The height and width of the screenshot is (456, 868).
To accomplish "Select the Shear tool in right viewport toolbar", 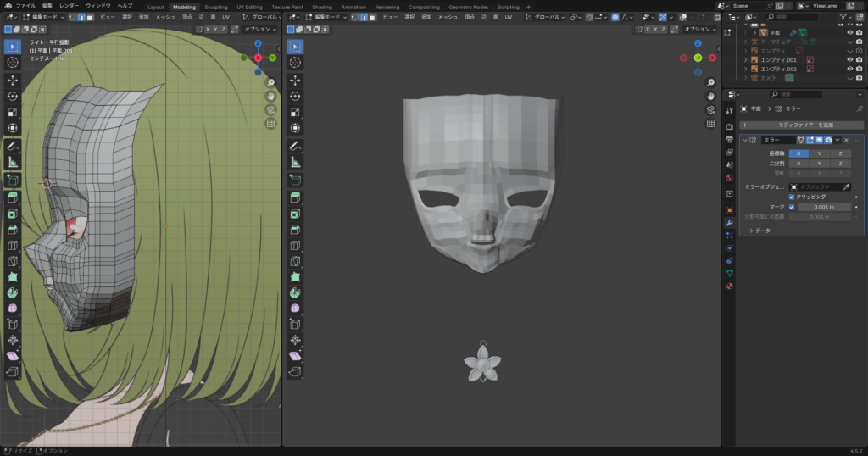I will [295, 356].
